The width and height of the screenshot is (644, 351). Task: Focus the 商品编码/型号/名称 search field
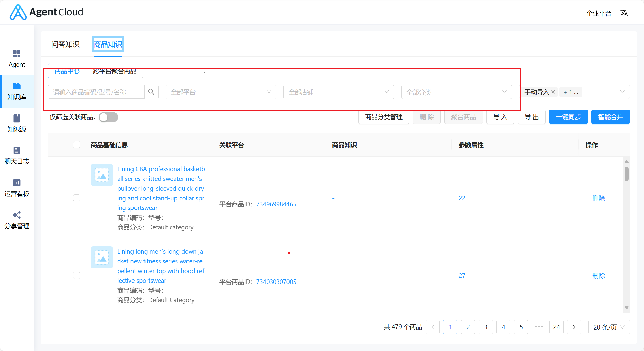pyautogui.click(x=96, y=92)
